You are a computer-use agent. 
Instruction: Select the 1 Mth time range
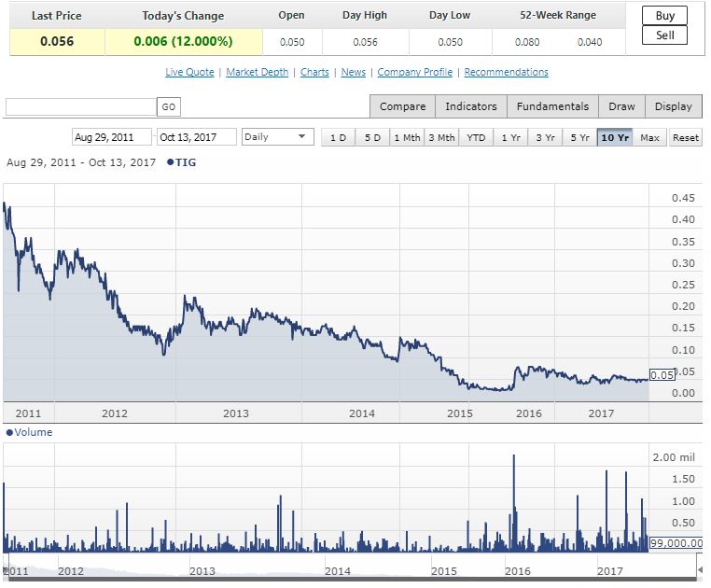point(407,137)
